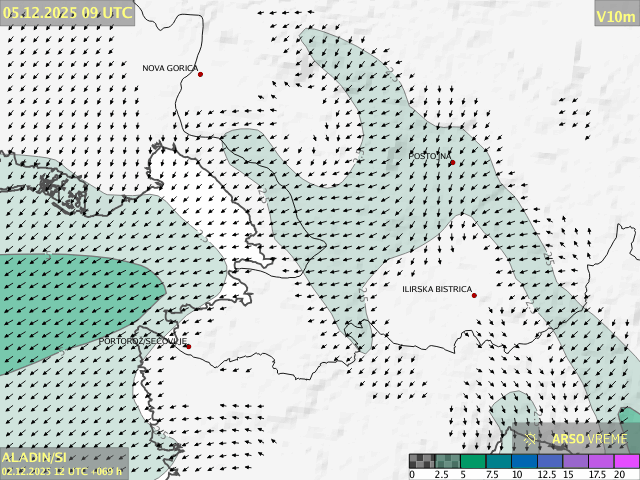Click the red Nova Gorica station marker
This screenshot has width=640, height=480.
(200, 74)
